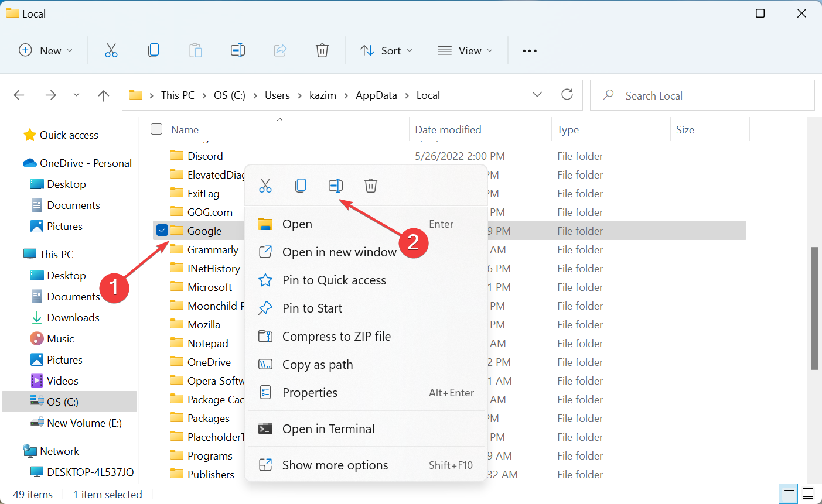Open Videos in the navigation pane
Viewport: 822px width, 504px height.
(63, 381)
